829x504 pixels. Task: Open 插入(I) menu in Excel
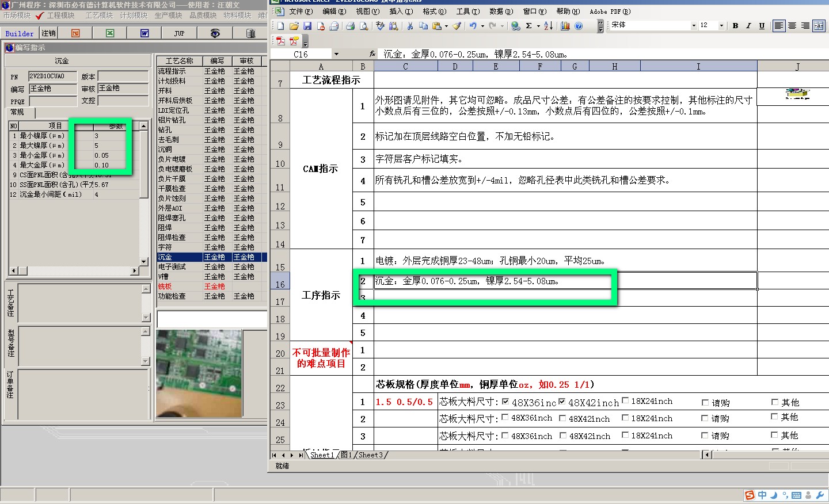point(401,12)
